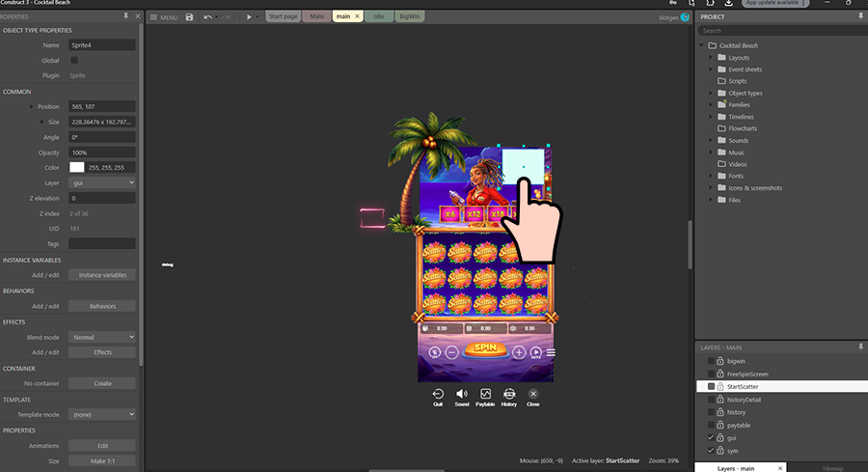868x472 pixels.
Task: Show the history layer checkbox
Action: (x=711, y=412)
